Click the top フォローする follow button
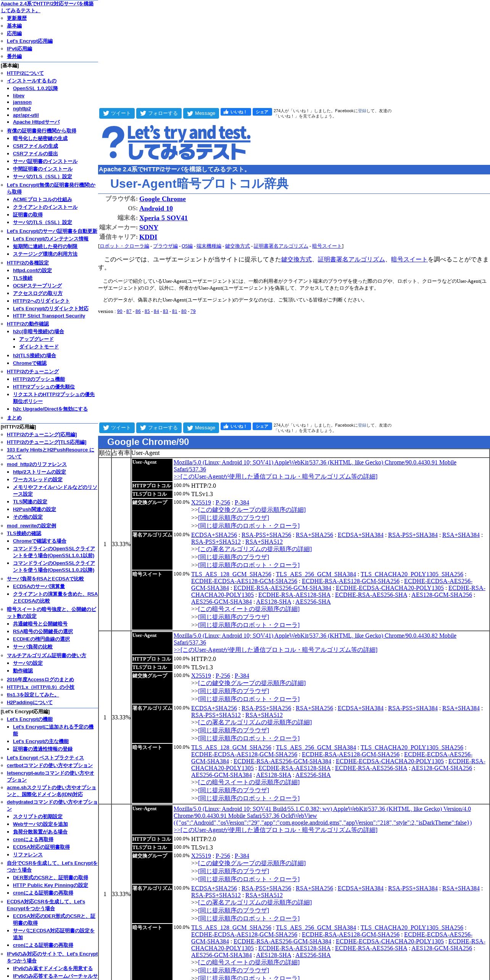The width and height of the screenshot is (490, 980). point(159,113)
